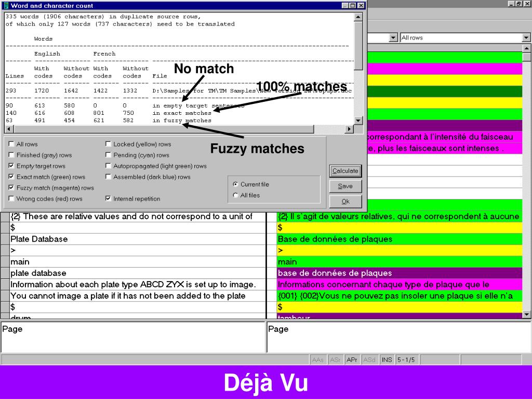
Task: Enable Locked (yellow) rows
Action: (108, 144)
